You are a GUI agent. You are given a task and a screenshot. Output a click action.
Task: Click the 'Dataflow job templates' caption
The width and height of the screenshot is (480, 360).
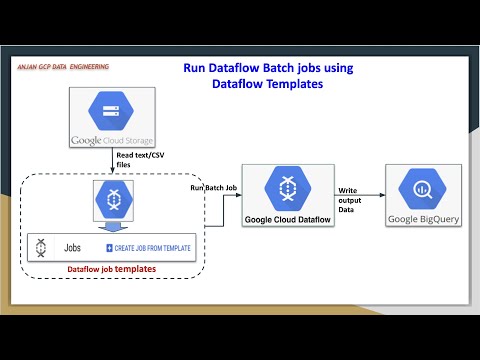tap(112, 269)
